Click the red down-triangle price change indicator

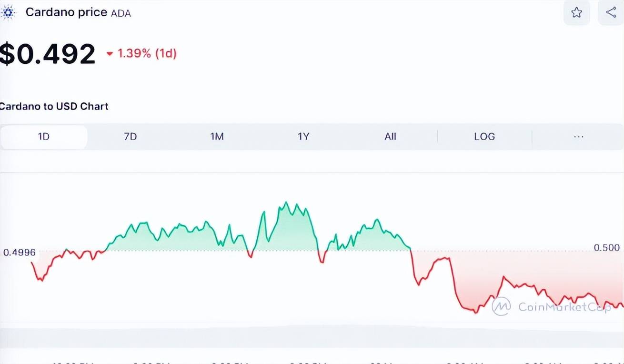[110, 54]
